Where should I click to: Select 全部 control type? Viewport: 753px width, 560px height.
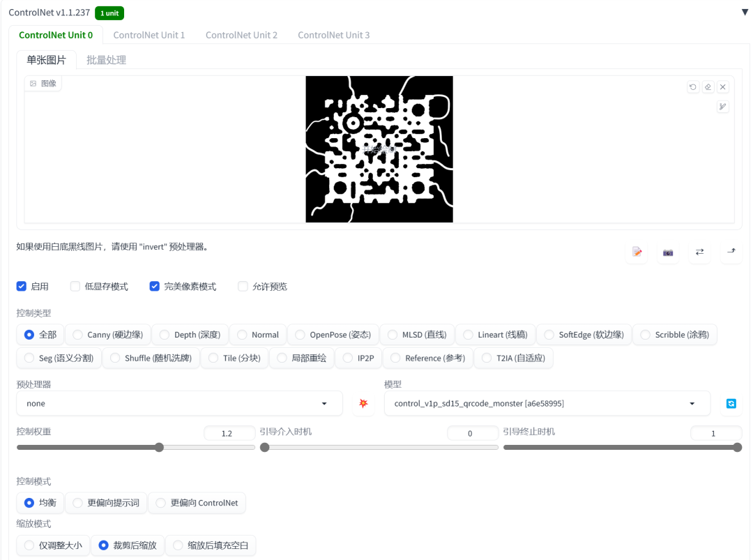tap(40, 335)
